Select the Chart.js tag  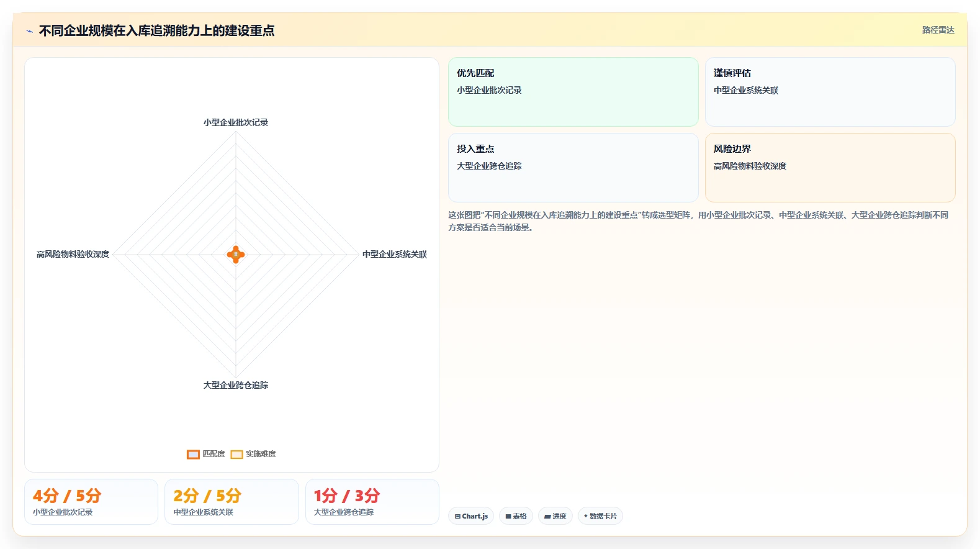coord(471,516)
